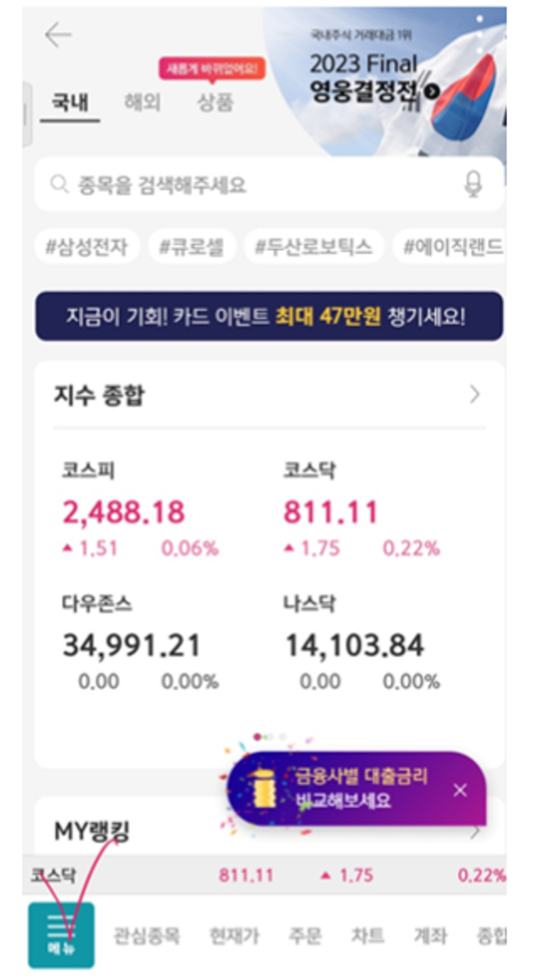
Task: Tap the magnifier search icon
Action: pyautogui.click(x=60, y=185)
